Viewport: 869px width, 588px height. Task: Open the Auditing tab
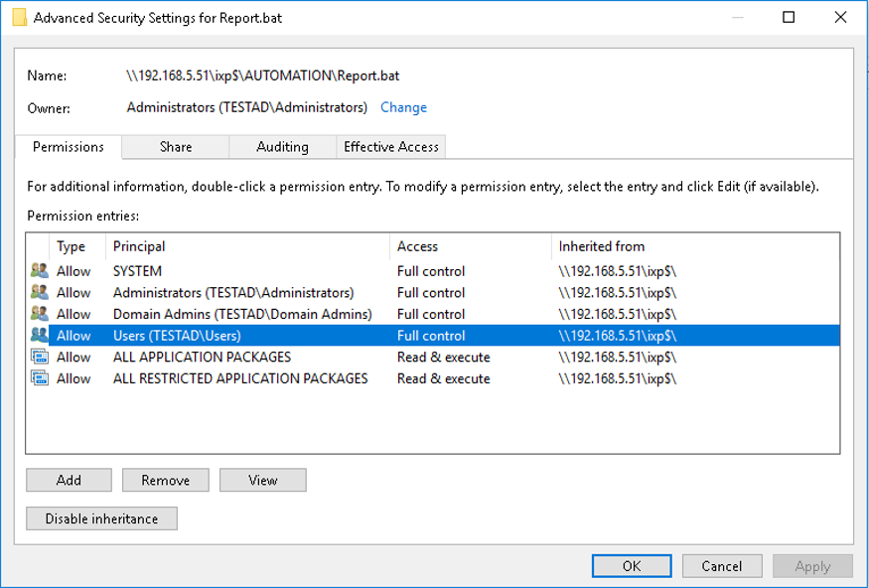click(x=282, y=146)
